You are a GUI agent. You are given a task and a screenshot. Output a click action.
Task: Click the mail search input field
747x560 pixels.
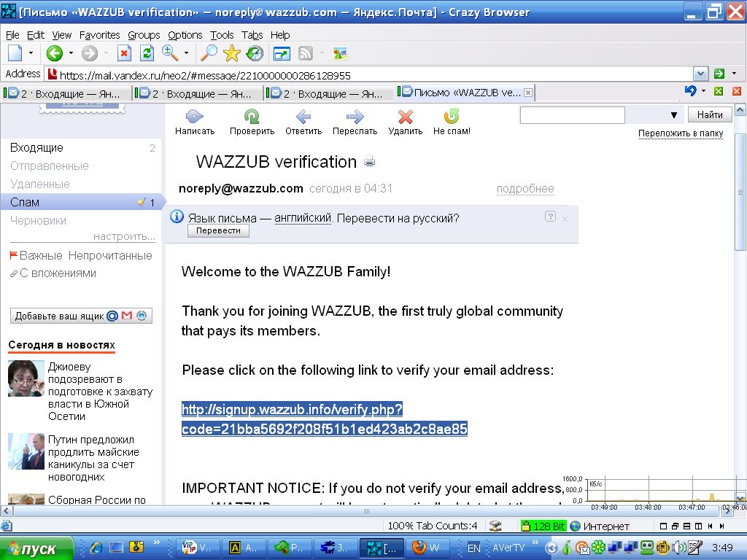coord(572,114)
